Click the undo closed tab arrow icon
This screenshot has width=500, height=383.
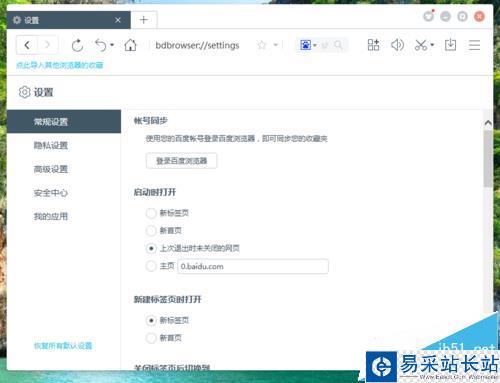101,45
